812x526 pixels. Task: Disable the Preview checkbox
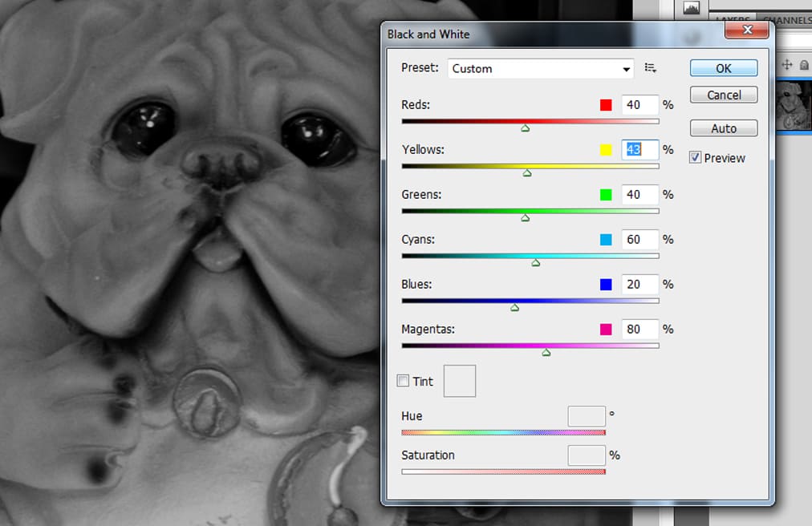(x=695, y=158)
